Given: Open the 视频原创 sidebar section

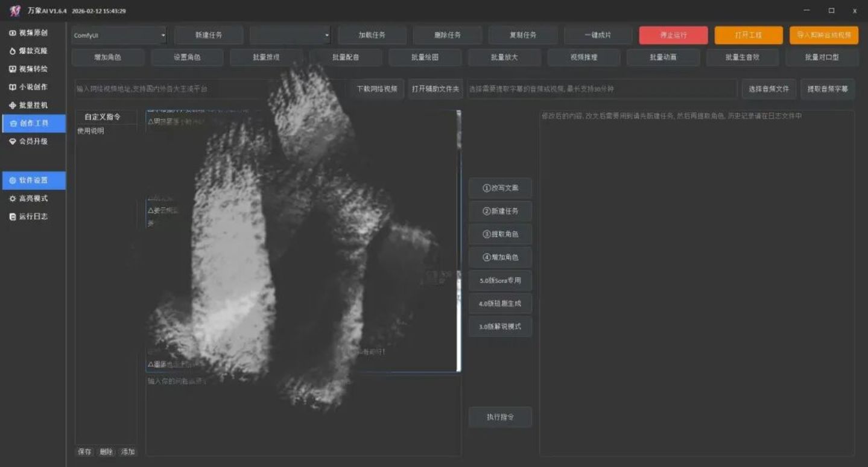Looking at the screenshot, I should point(33,33).
